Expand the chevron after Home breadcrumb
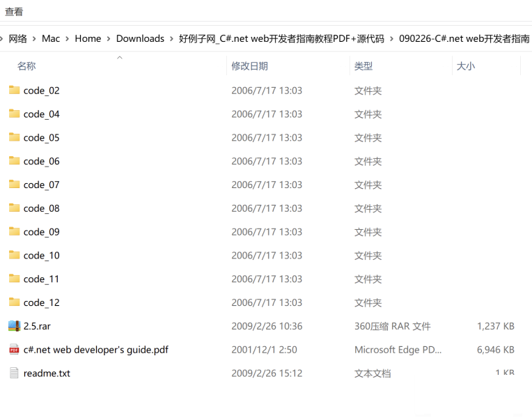Viewport: 532px width, 418px height. (x=109, y=38)
